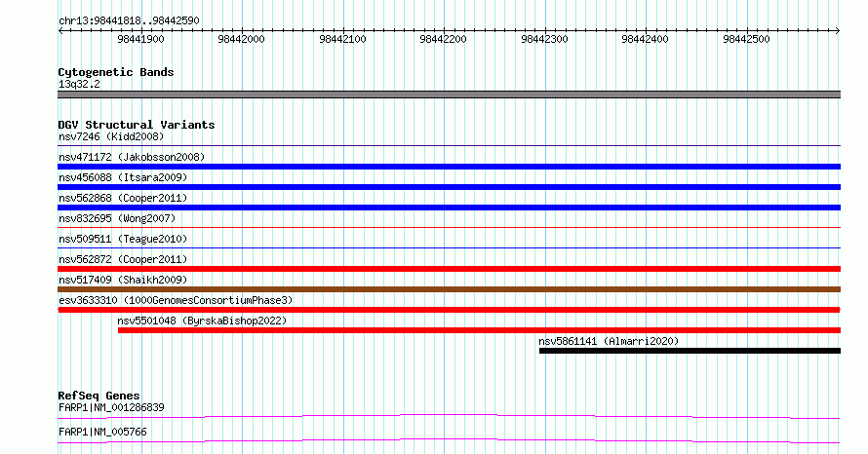
Task: Click thin red line for nsv832695 Wong2007
Action: click(x=449, y=228)
